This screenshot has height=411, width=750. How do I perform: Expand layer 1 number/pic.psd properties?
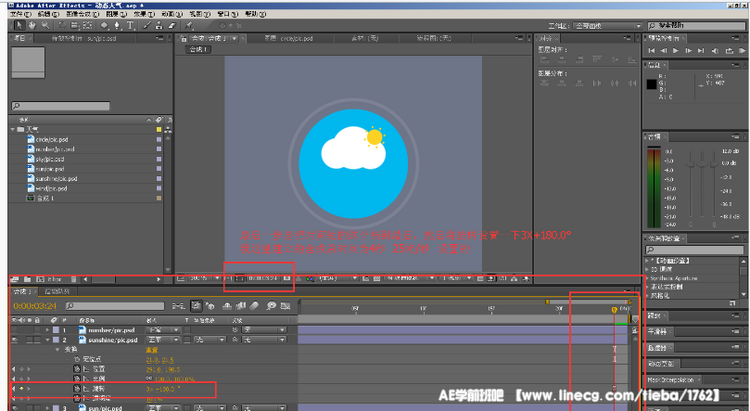[x=47, y=330]
